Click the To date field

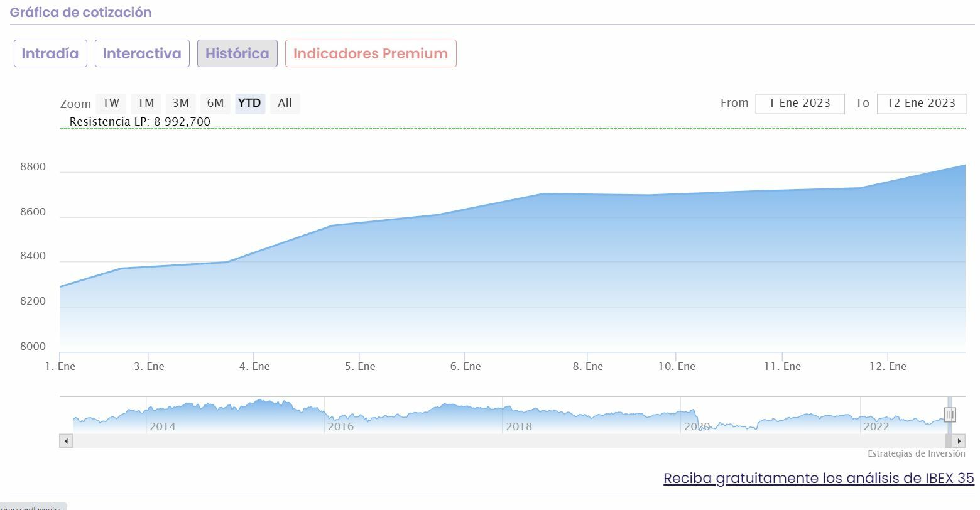tap(921, 103)
